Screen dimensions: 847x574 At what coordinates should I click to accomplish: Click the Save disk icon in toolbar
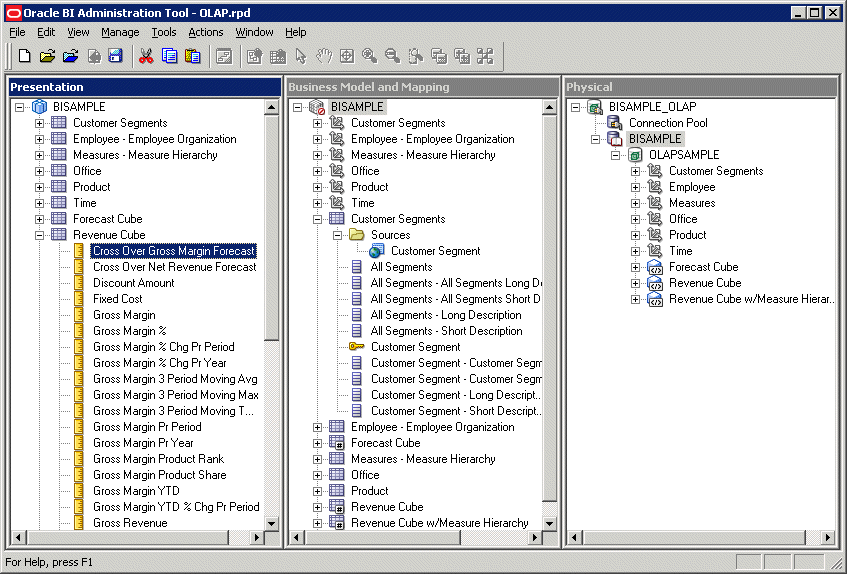coord(115,56)
